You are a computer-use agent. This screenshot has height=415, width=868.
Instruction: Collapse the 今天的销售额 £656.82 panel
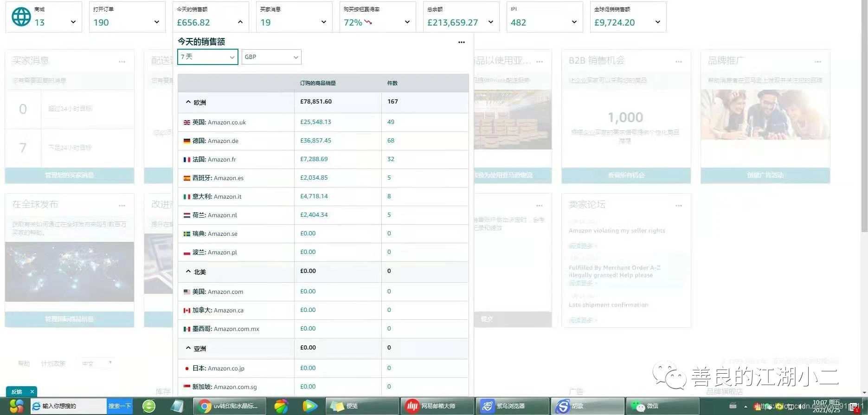240,22
